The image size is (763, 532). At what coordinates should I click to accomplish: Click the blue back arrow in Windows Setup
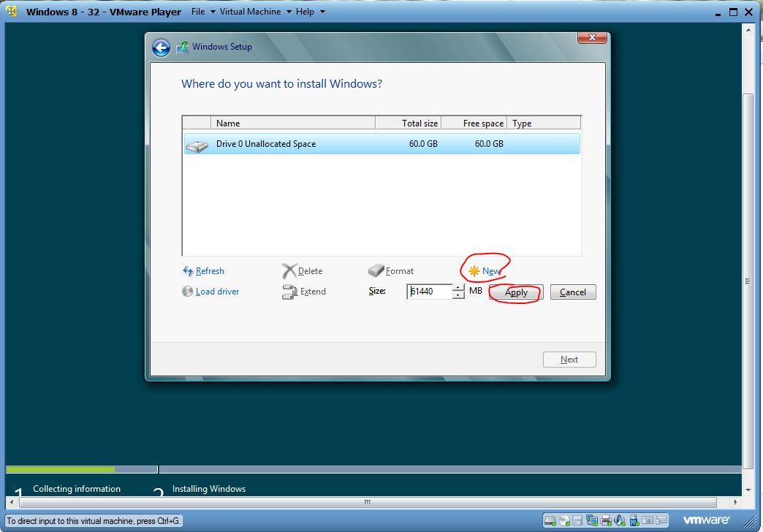click(x=161, y=47)
